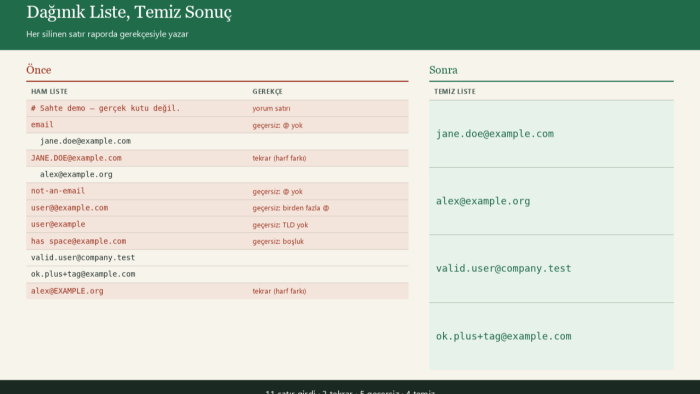Click the reason "yorum satırı"
Screen dimensions: 700x394
(x=271, y=108)
